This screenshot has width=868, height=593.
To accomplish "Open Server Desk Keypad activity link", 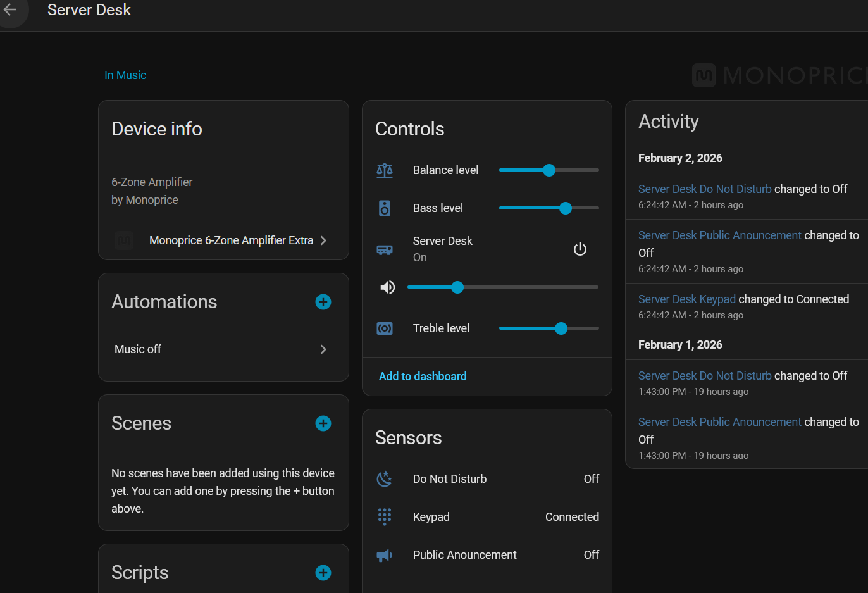I will 686,299.
